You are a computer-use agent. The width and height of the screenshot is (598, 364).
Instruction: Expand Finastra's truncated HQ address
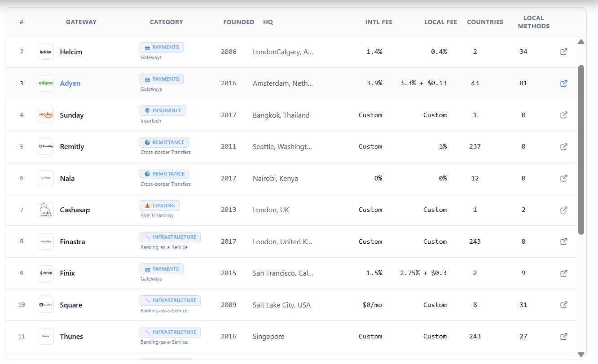pyautogui.click(x=283, y=241)
